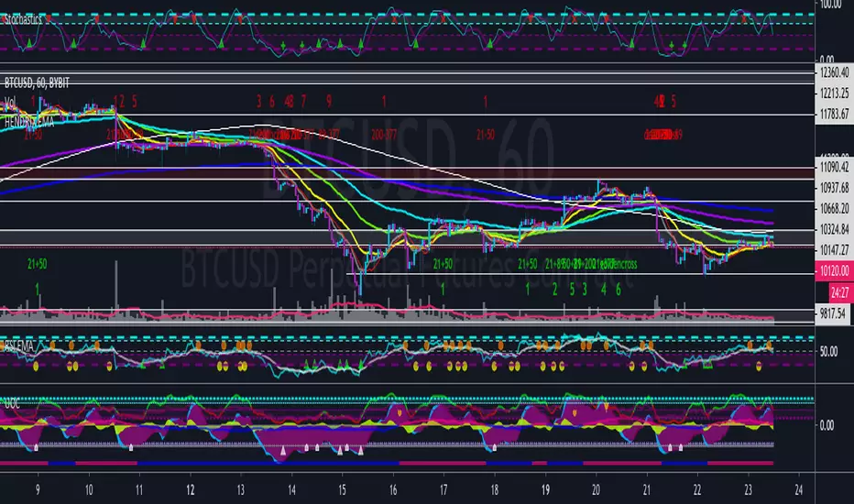Click date 21 on the time axis

[647, 490]
